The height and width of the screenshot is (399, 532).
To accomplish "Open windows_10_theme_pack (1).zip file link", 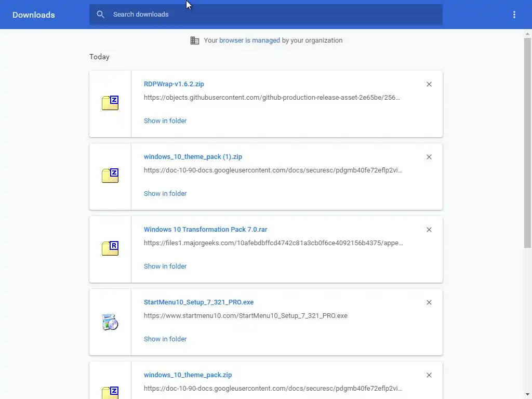I will [x=193, y=157].
